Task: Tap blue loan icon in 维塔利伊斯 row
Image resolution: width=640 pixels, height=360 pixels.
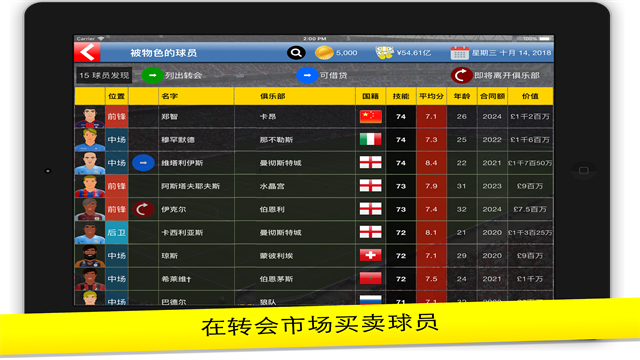Action: 143,162
